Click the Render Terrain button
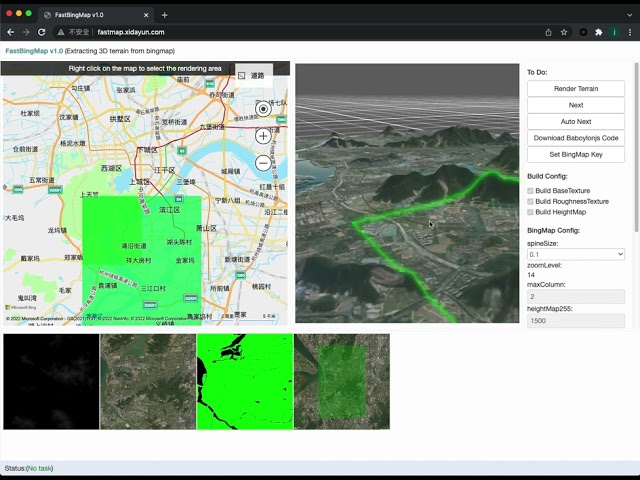 pos(576,89)
